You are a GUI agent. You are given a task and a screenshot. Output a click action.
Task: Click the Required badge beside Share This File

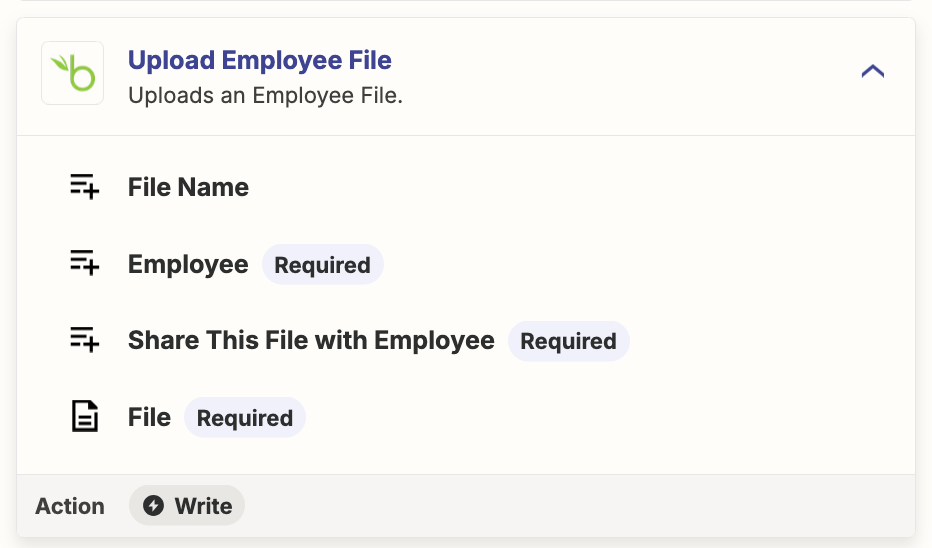pyautogui.click(x=569, y=341)
